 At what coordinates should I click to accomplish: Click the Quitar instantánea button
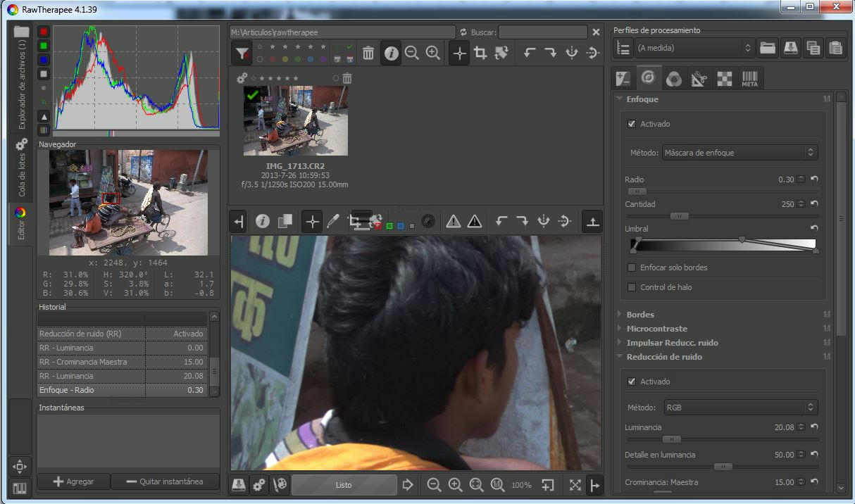165,481
